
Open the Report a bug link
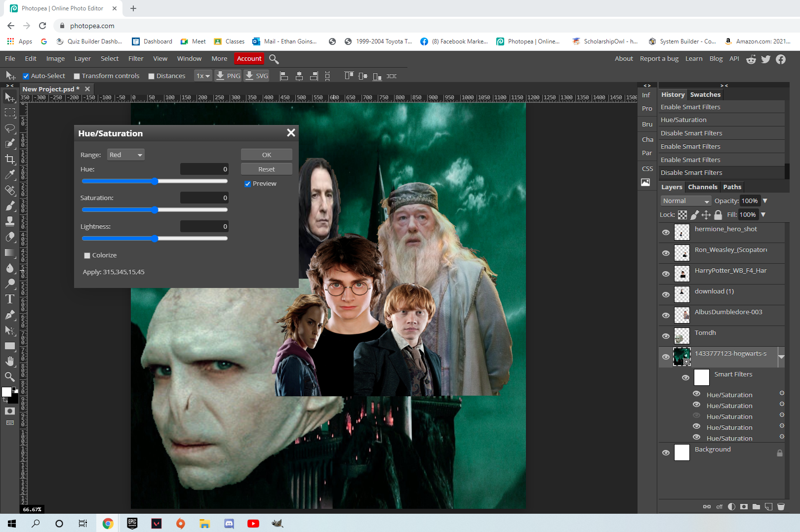pos(659,59)
